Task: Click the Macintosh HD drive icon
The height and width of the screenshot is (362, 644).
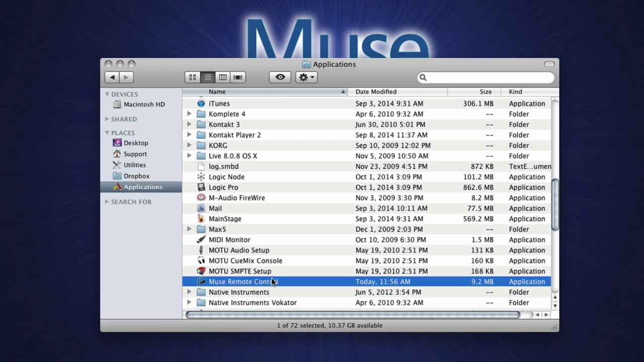Action: [117, 105]
